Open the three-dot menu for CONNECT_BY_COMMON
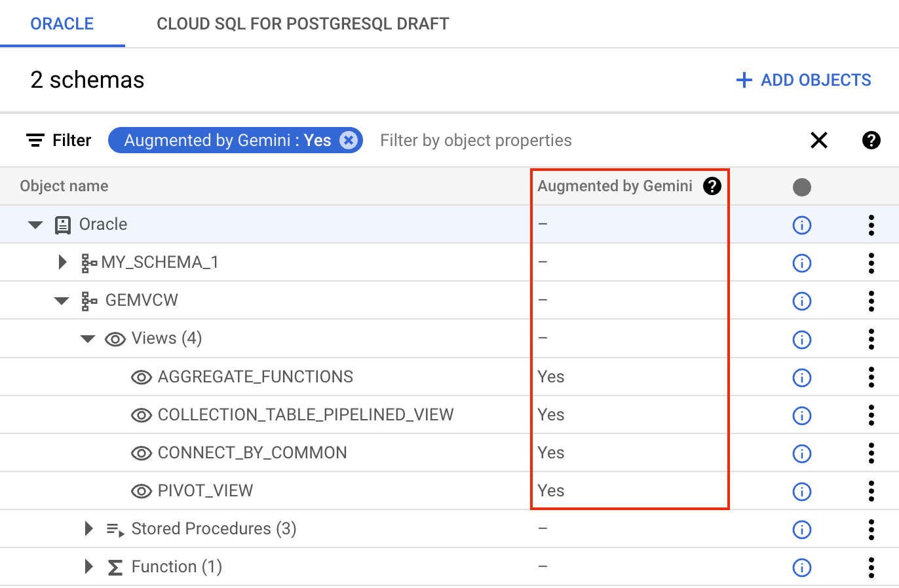The height and width of the screenshot is (588, 899). click(871, 452)
